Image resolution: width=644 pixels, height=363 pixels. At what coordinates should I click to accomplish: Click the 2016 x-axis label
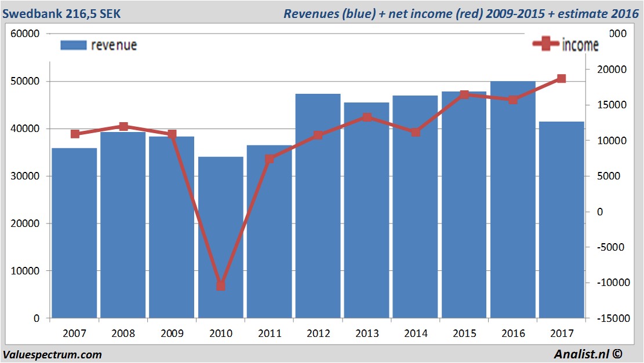(x=513, y=333)
